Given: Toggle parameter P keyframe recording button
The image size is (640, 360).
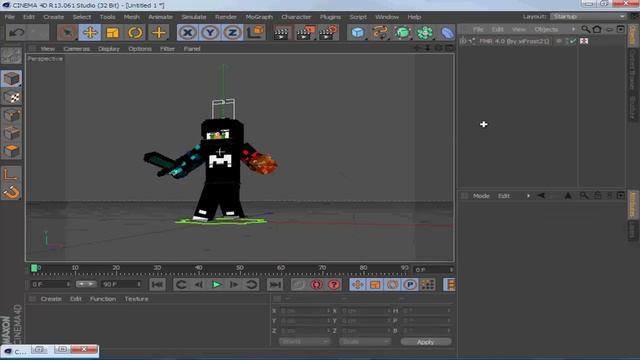Looking at the screenshot, I should click(410, 284).
